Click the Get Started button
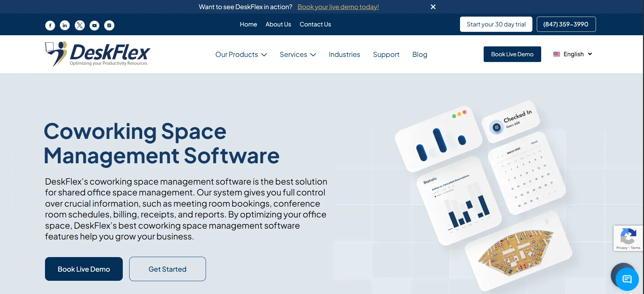Image resolution: width=644 pixels, height=294 pixels. (x=167, y=269)
